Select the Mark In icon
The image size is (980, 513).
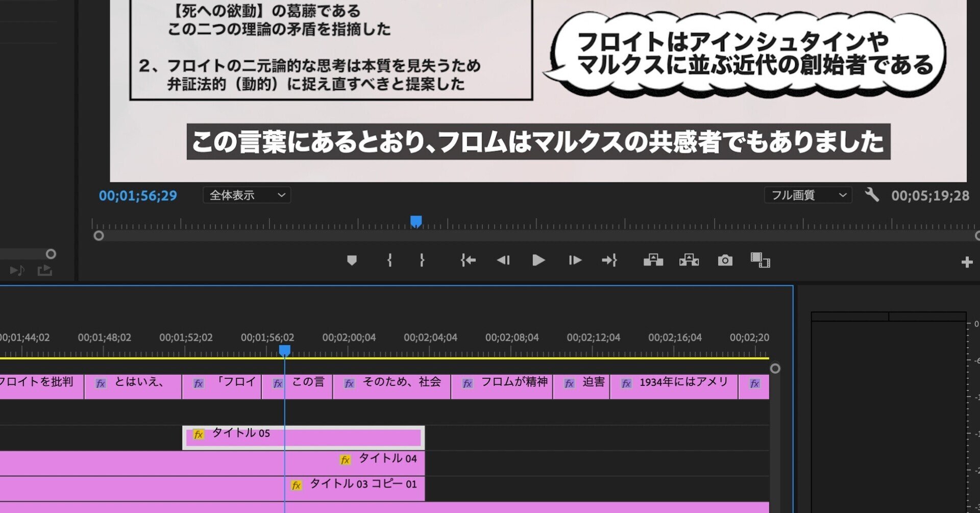tap(389, 260)
